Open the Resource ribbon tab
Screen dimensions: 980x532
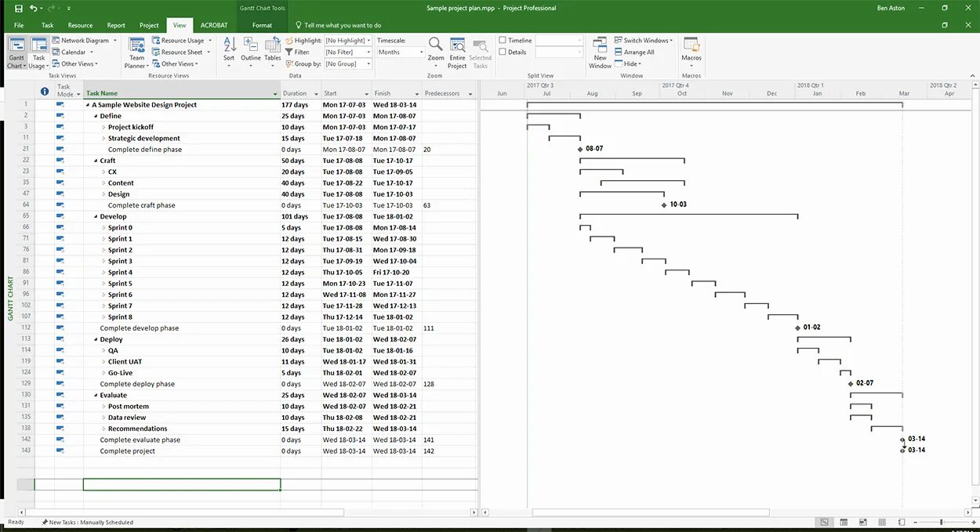(x=80, y=25)
